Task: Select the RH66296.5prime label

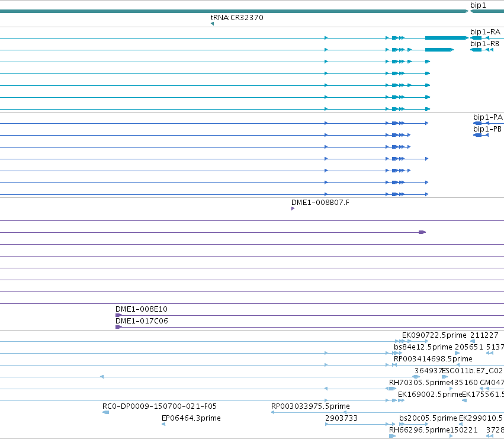Action: coord(419,430)
